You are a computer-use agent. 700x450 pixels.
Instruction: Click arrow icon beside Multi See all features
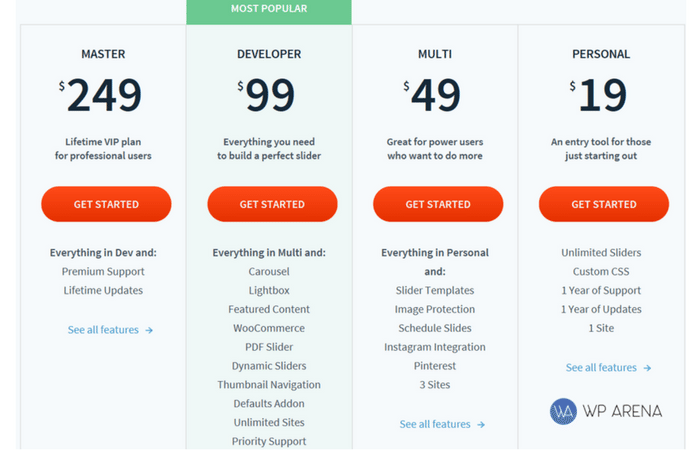coord(481,425)
